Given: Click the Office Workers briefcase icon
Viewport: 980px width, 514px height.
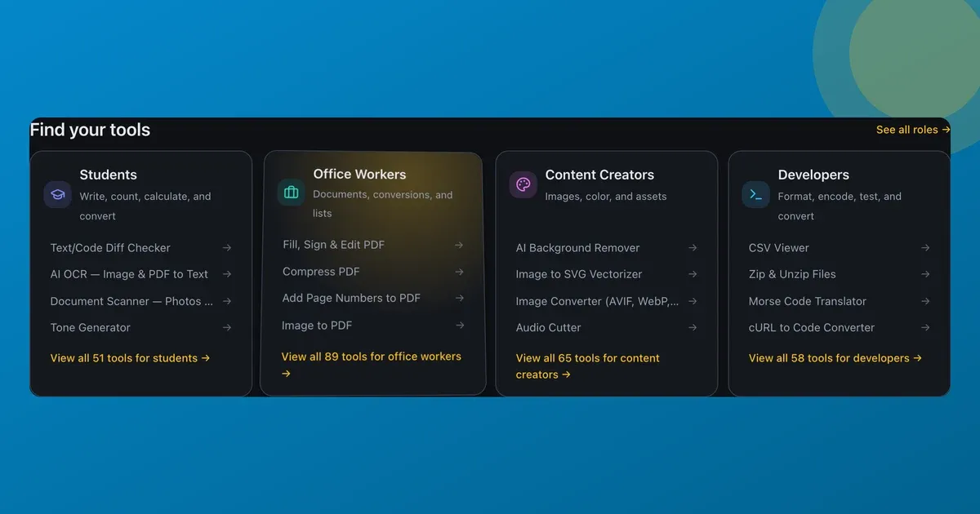Looking at the screenshot, I should pos(291,193).
